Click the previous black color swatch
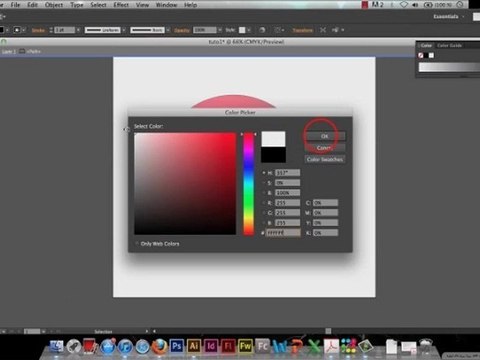This screenshot has width=480, height=360. (x=273, y=155)
